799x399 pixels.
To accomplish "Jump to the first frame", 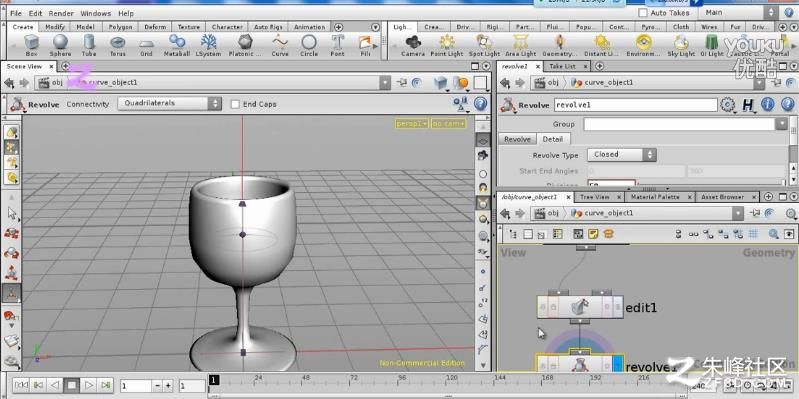I will pyautogui.click(x=20, y=385).
